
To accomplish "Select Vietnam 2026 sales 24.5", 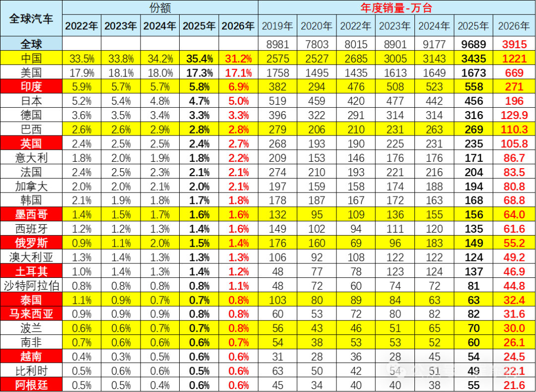I will [x=514, y=357].
